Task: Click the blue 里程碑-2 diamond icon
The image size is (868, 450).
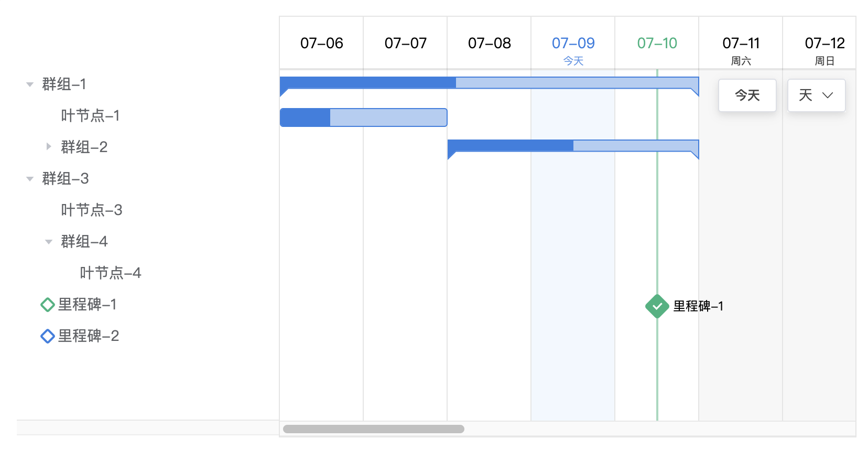Action: click(48, 336)
